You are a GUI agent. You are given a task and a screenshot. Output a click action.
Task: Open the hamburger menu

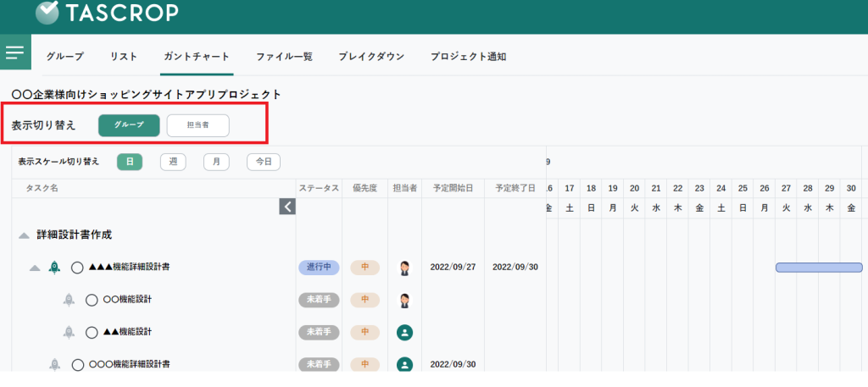(x=15, y=53)
